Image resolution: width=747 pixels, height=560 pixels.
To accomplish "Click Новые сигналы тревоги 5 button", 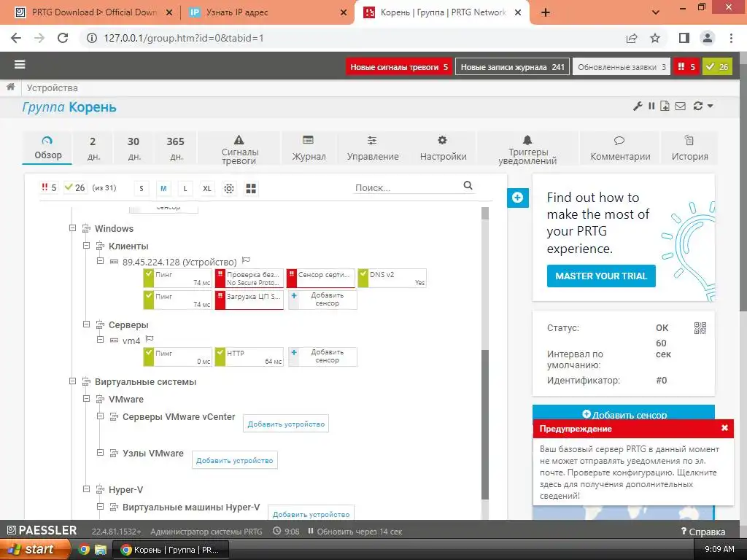I will [399, 66].
